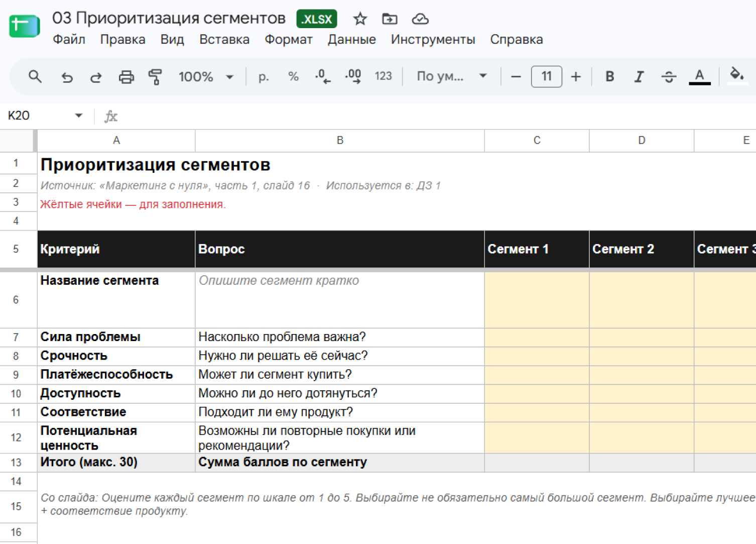This screenshot has width=756, height=544.
Task: Open text color picker
Action: click(699, 77)
